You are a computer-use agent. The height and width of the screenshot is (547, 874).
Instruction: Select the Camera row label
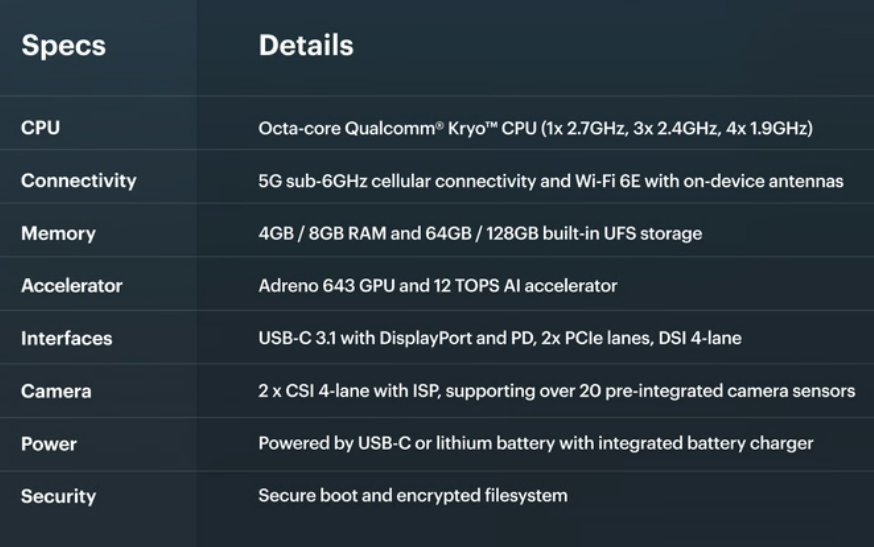pos(56,391)
